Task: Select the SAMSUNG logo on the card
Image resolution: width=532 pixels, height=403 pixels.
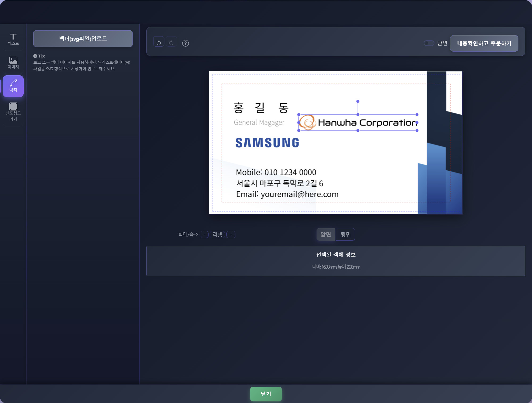Action: click(x=267, y=143)
